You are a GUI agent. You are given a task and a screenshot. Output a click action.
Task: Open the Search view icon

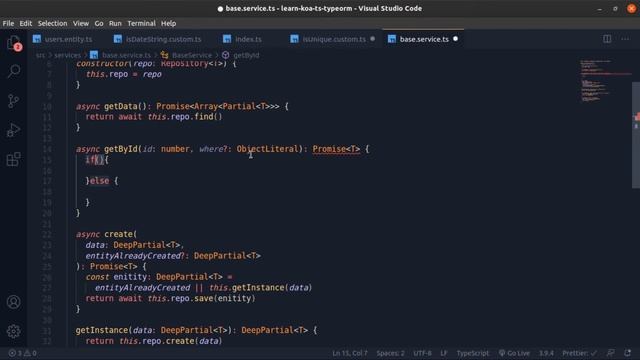pos(13,71)
